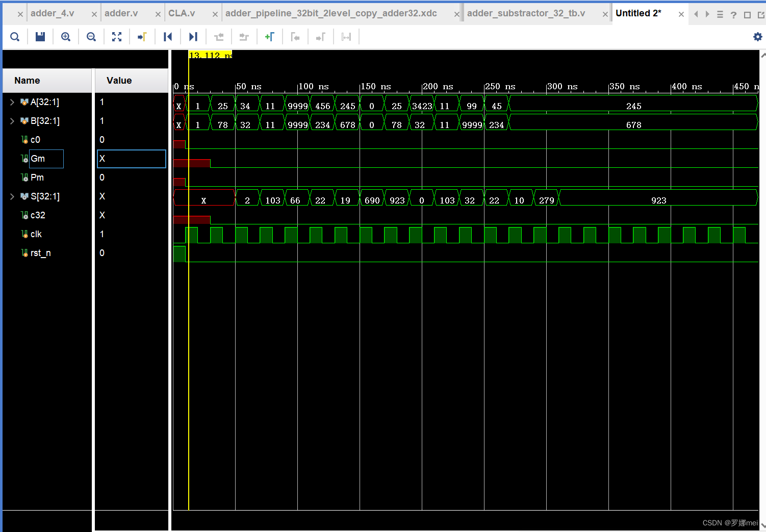The height and width of the screenshot is (532, 766).
Task: Open the tab list menu icon
Action: point(720,15)
